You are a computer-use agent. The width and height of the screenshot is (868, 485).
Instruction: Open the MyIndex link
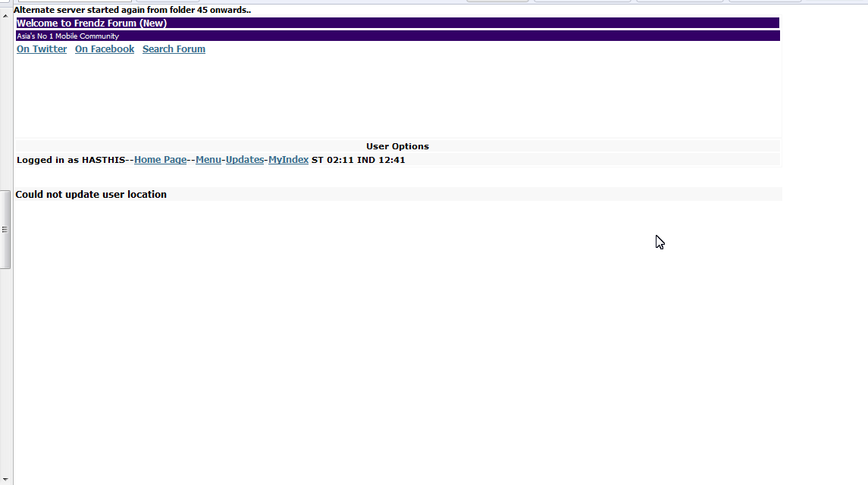[x=288, y=160]
